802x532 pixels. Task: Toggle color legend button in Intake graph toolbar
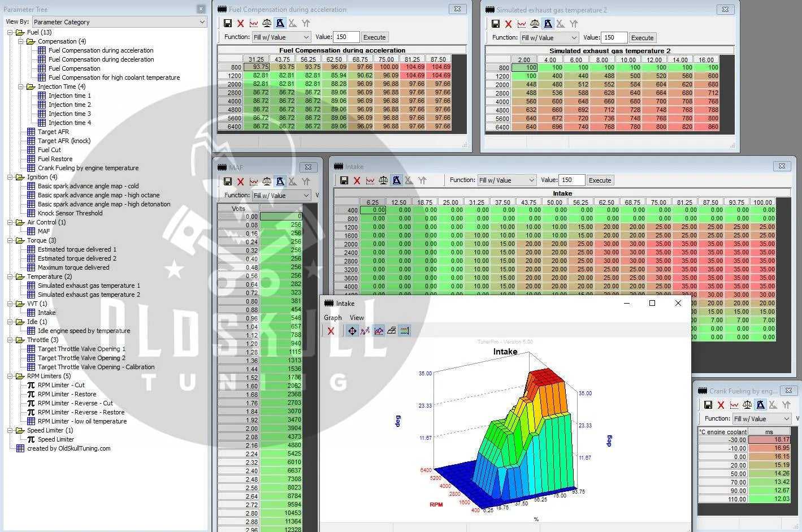coord(405,331)
